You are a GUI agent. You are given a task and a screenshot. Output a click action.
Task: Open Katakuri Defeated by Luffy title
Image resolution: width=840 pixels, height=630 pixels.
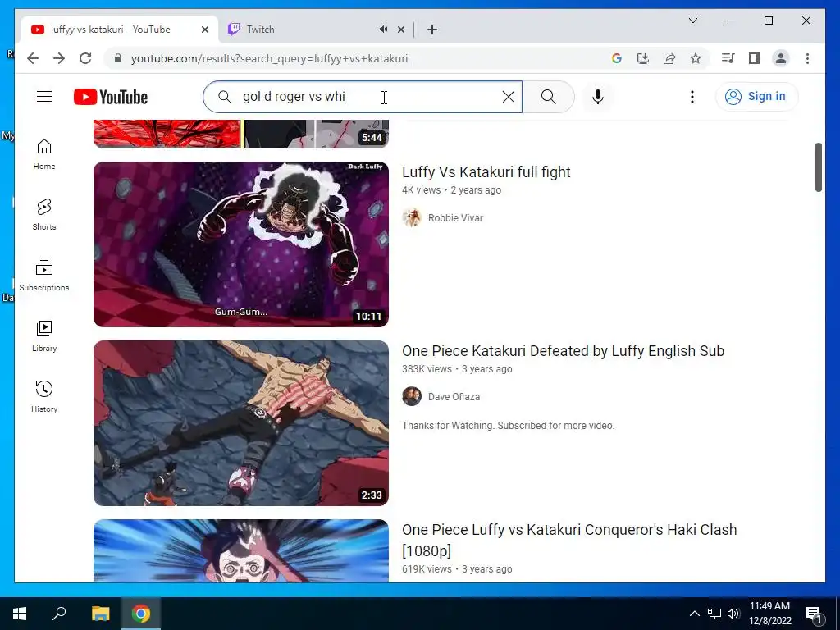coord(563,351)
